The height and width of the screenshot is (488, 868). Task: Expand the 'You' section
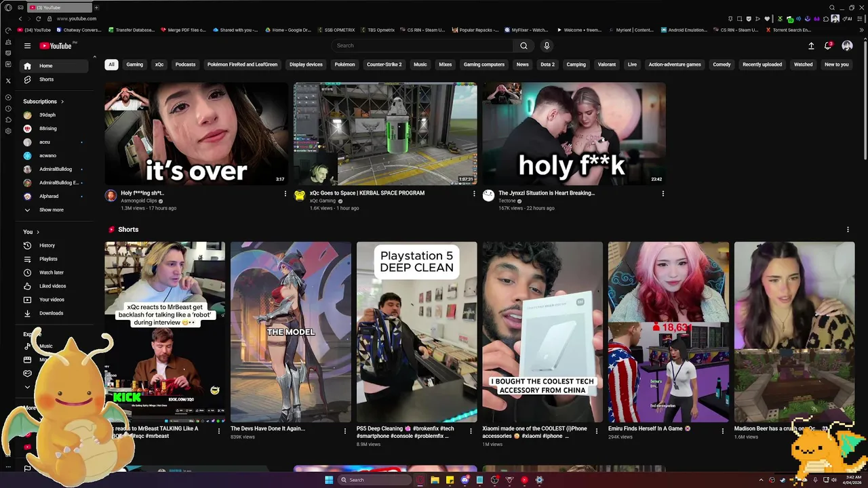32,232
